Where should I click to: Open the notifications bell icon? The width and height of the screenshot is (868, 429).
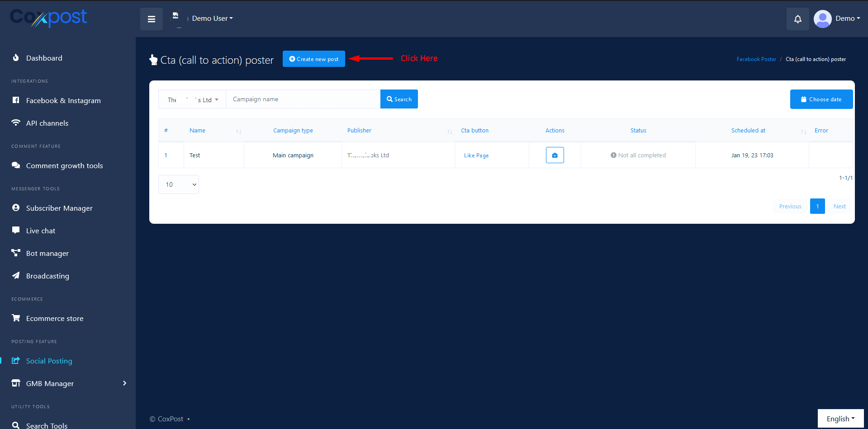pos(797,19)
